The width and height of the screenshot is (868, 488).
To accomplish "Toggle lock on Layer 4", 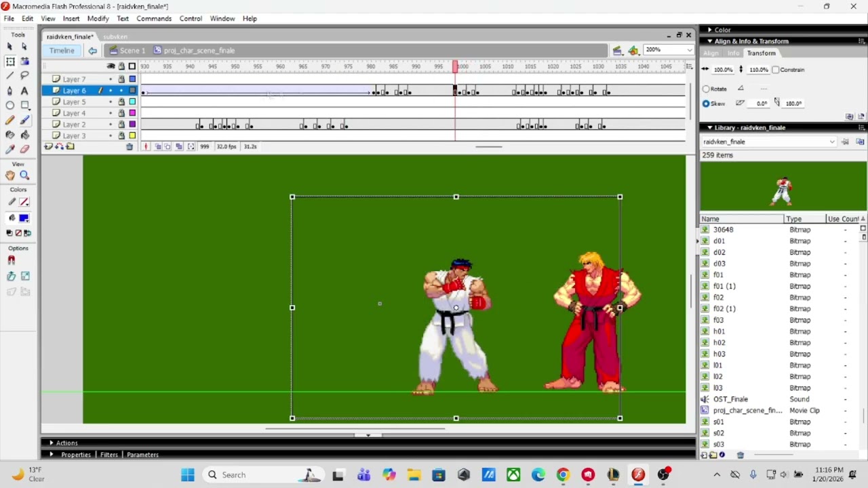I will [x=121, y=113].
